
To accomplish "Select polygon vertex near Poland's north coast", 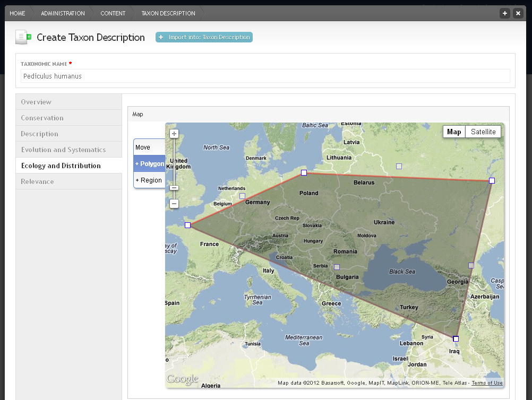I will click(x=304, y=173).
